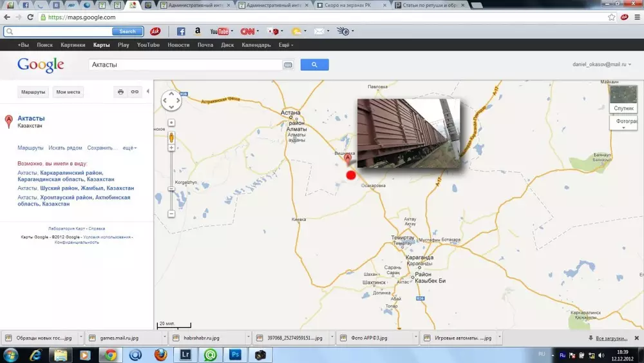Switch to Спутник satellite view
Viewport: 644px width, 363px height.
623,99
